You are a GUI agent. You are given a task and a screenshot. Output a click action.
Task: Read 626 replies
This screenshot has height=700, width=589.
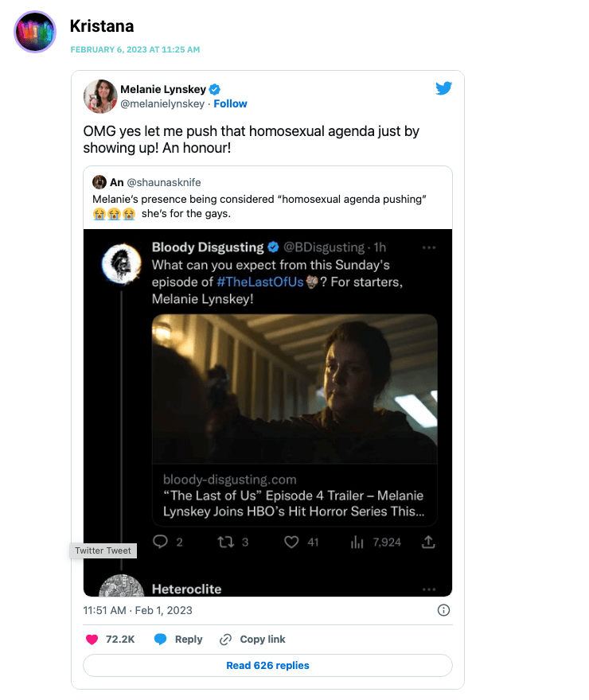[267, 665]
